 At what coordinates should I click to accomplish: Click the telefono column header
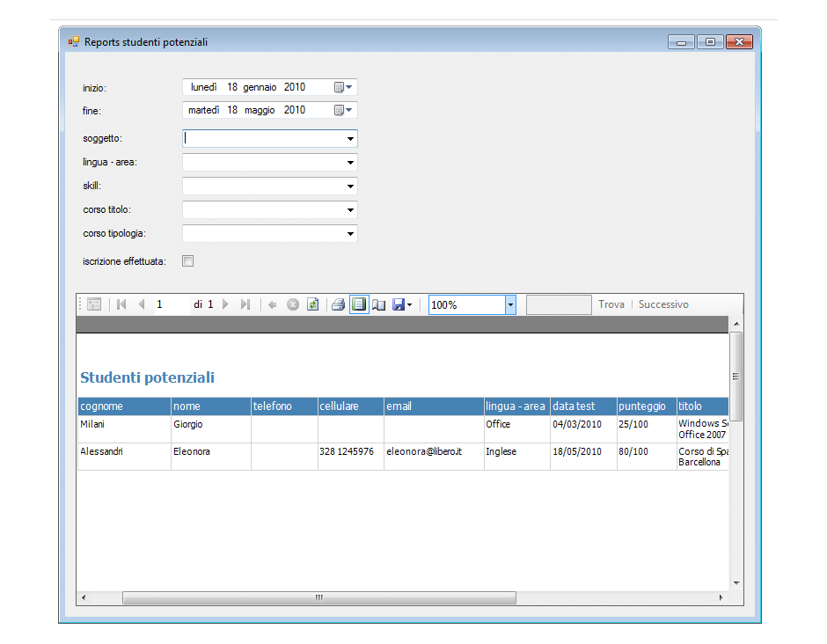tap(284, 406)
